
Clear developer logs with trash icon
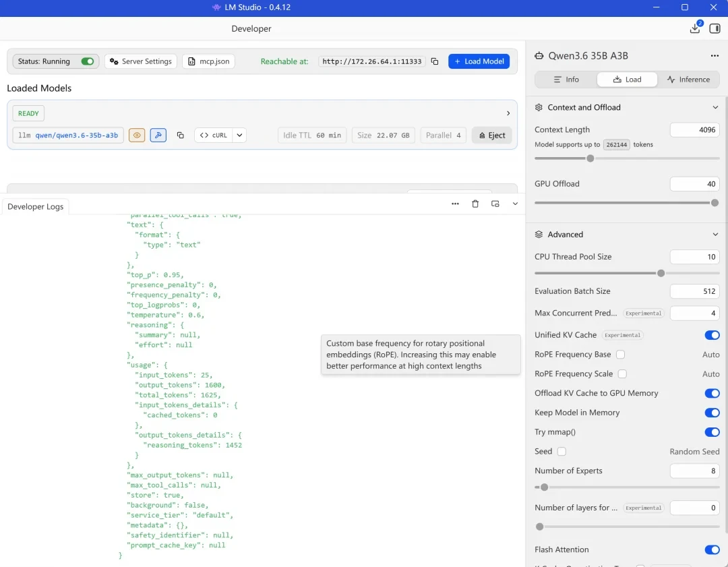point(475,204)
